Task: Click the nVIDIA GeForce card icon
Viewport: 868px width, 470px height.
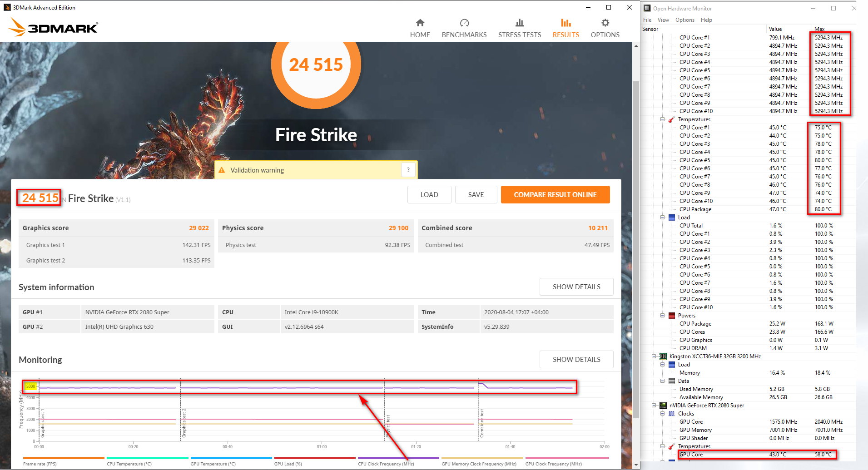Action: tap(663, 406)
